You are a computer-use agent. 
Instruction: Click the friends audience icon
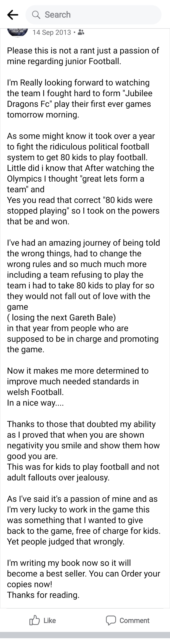coord(81,32)
